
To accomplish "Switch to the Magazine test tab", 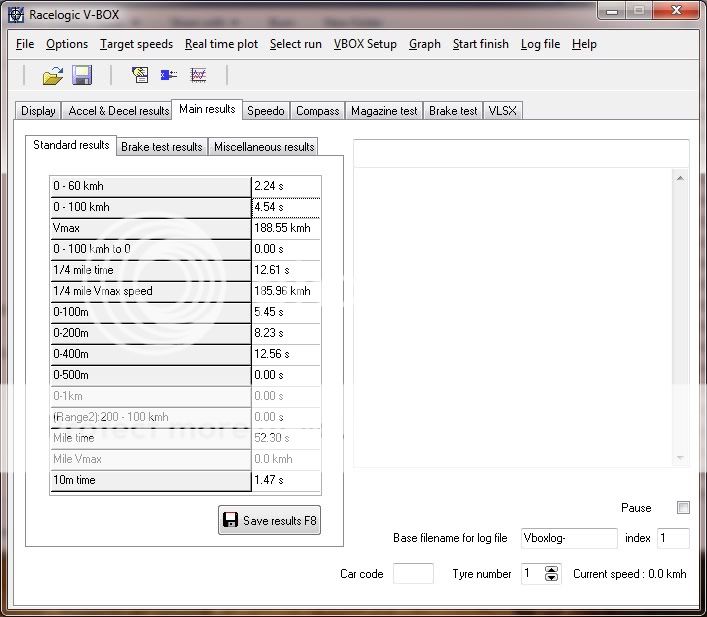I will (x=384, y=111).
